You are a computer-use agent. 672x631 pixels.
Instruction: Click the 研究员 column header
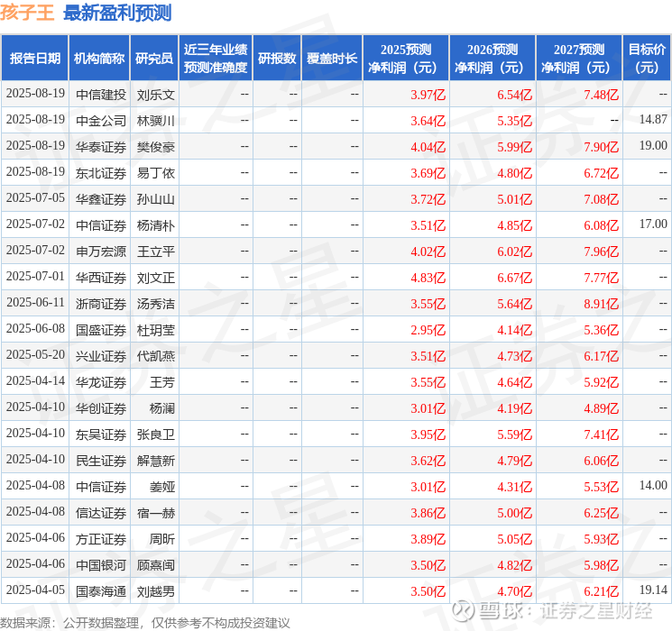click(154, 59)
